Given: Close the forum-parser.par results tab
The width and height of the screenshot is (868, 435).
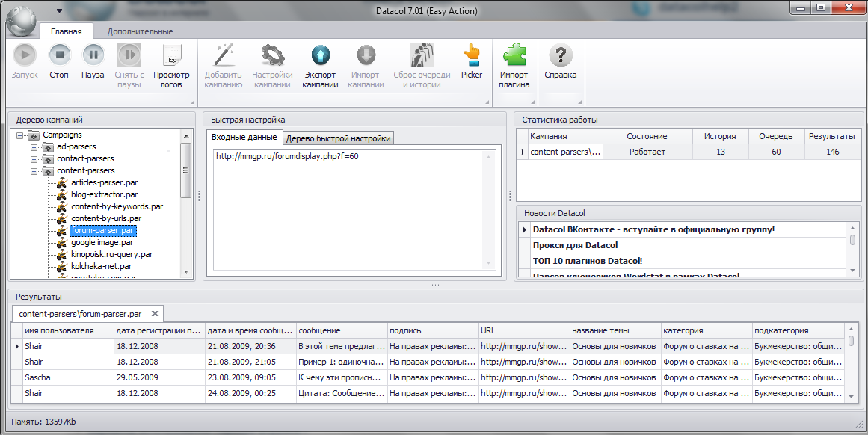Looking at the screenshot, I should click(x=155, y=314).
